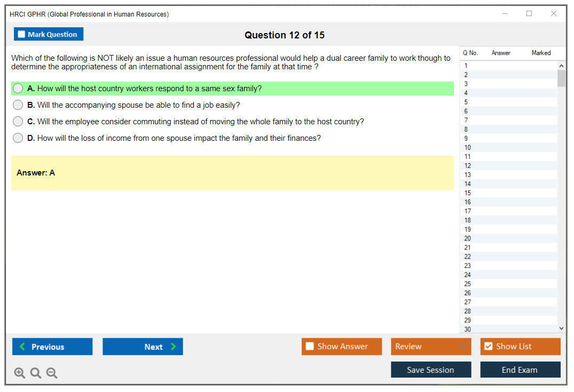Tick the Mark Question checkbox
The height and width of the screenshot is (392, 574).
point(21,35)
